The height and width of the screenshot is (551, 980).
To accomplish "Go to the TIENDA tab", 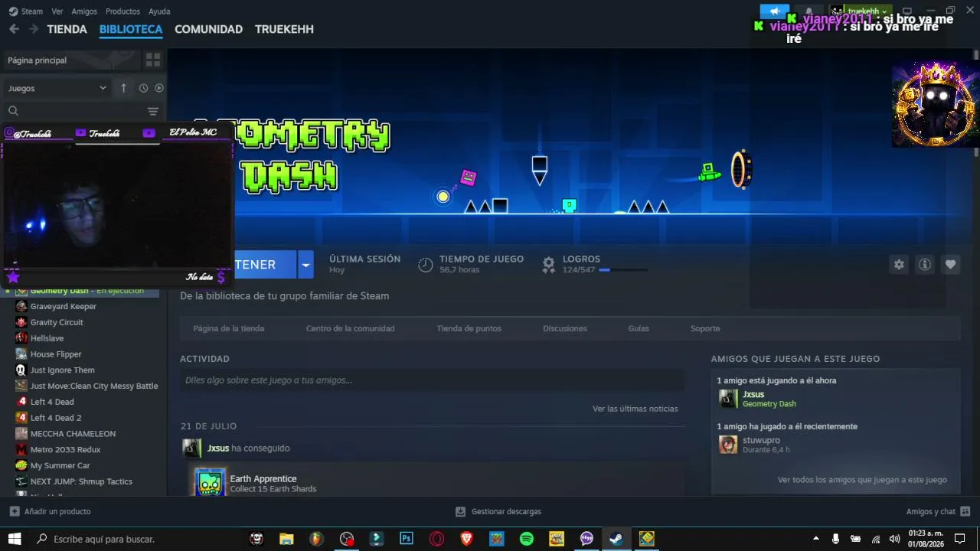I will pyautogui.click(x=67, y=29).
